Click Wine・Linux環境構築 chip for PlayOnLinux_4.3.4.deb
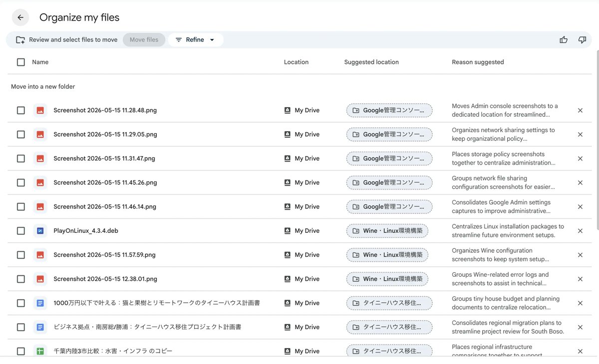This screenshot has height=364, width=599. (x=387, y=231)
